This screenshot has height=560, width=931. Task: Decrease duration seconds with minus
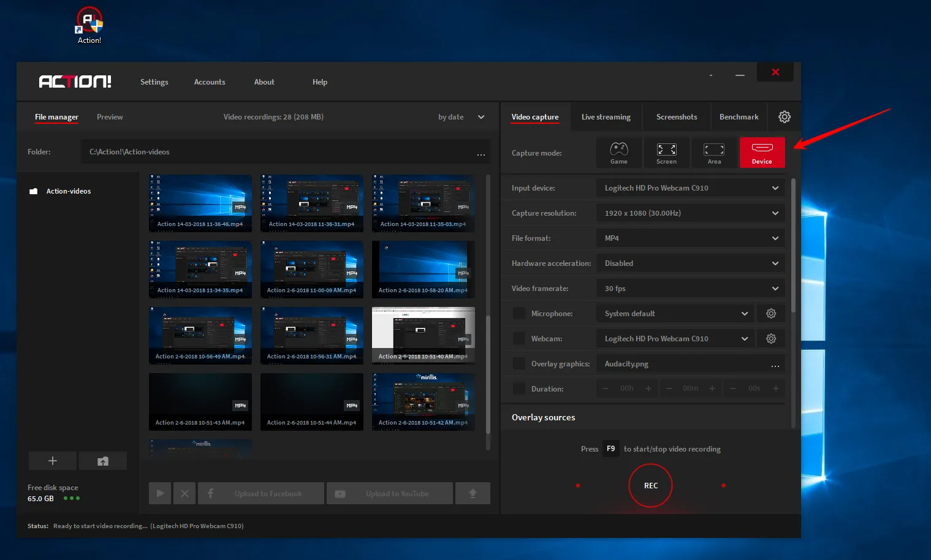[x=733, y=388]
